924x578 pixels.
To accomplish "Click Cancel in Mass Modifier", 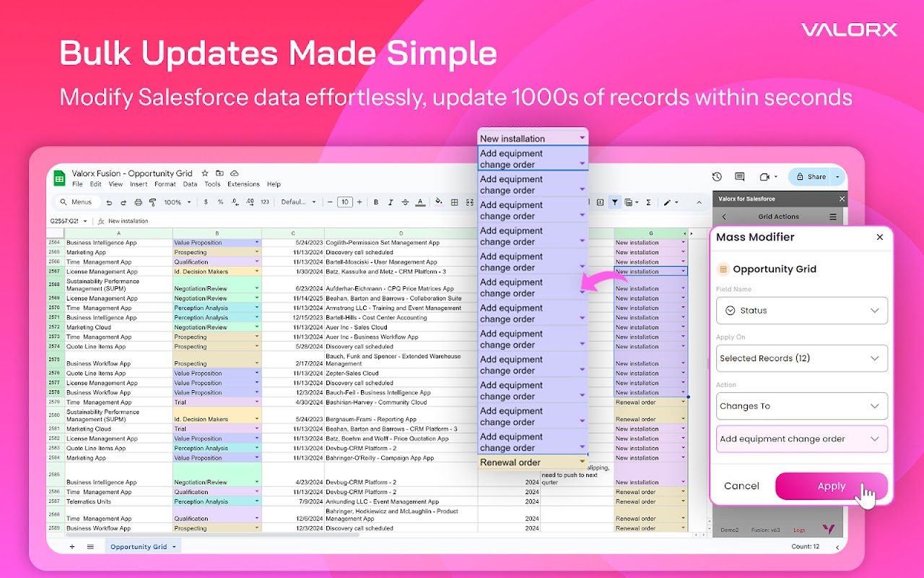I will coord(741,486).
